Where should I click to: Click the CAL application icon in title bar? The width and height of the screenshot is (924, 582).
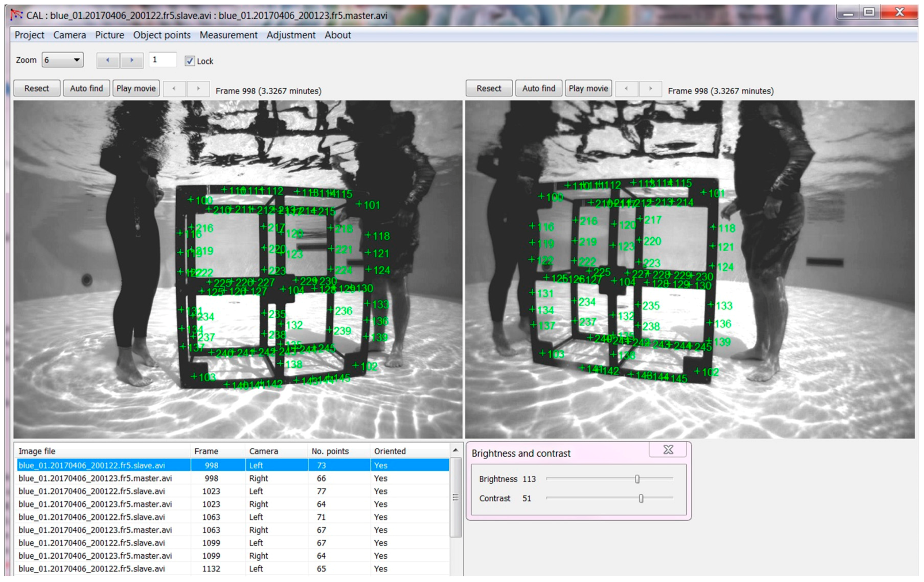(x=16, y=15)
